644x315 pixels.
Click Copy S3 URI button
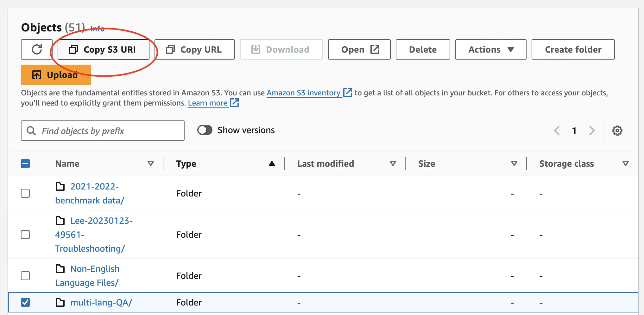point(104,49)
